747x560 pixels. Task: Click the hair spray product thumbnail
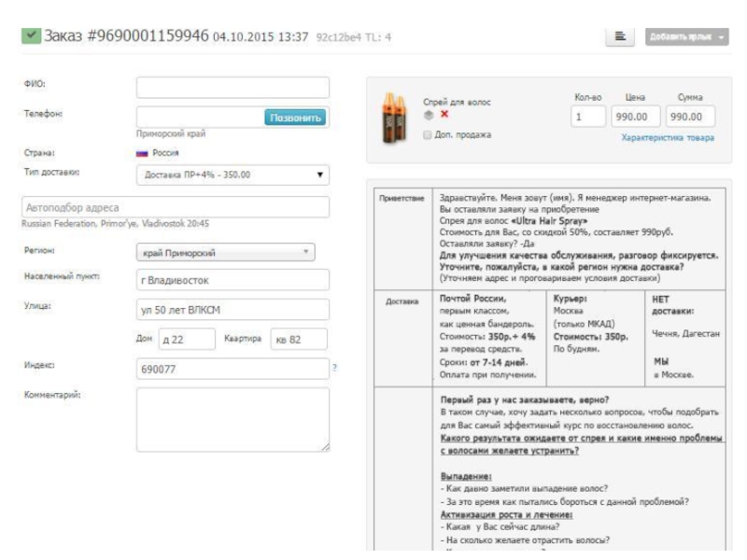tap(394, 118)
